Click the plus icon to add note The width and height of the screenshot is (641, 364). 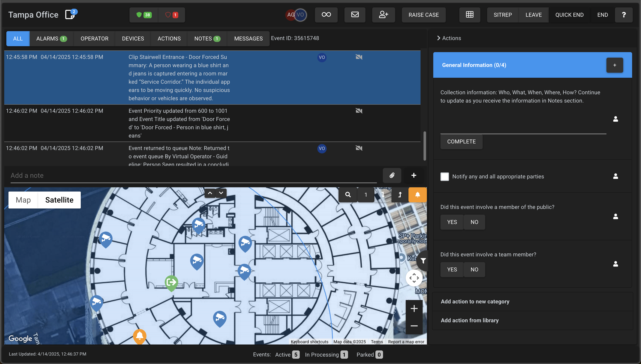click(414, 175)
